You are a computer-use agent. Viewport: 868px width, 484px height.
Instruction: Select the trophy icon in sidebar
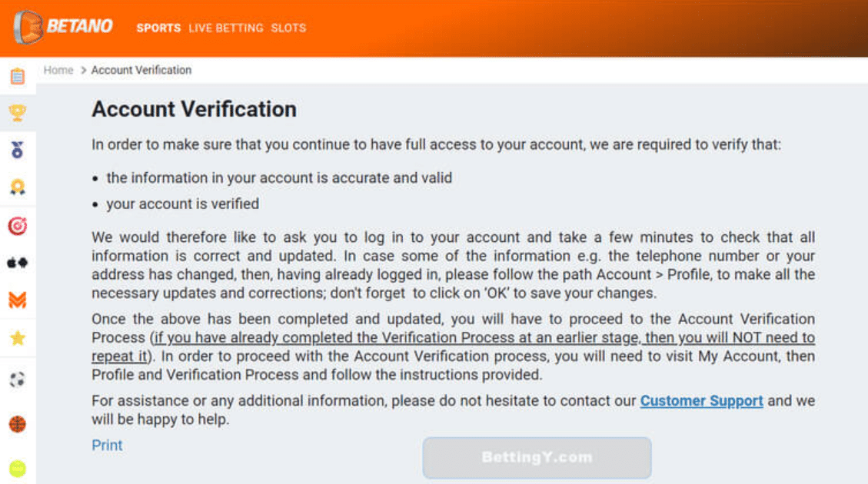coord(17,113)
